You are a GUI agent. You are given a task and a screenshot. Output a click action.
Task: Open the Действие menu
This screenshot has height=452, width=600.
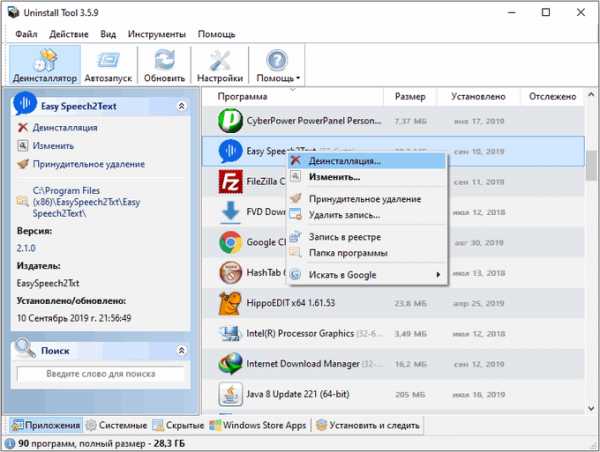click(68, 34)
